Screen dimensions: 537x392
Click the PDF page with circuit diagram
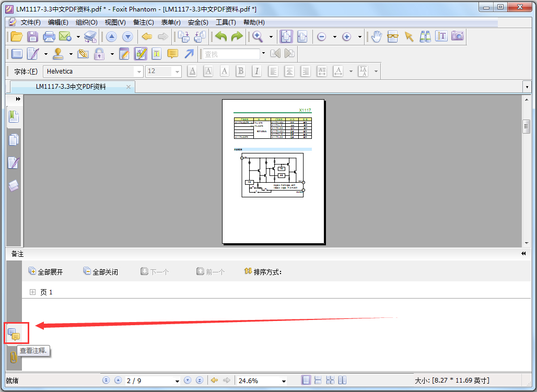273,172
